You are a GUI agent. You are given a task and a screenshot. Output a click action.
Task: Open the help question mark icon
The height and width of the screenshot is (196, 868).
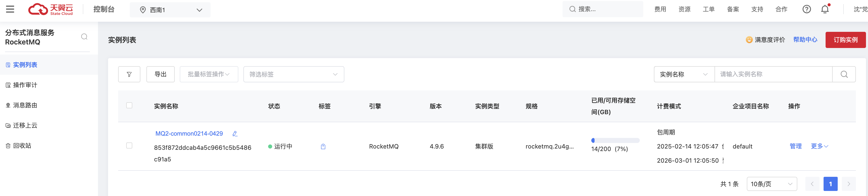[806, 9]
